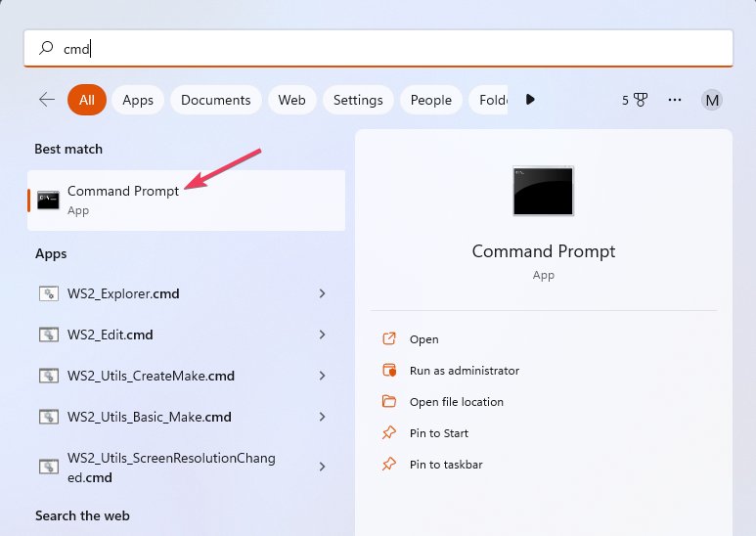The width and height of the screenshot is (756, 536).
Task: Open the WS2_Utils_CreateMake.cmd result
Action: [187, 376]
